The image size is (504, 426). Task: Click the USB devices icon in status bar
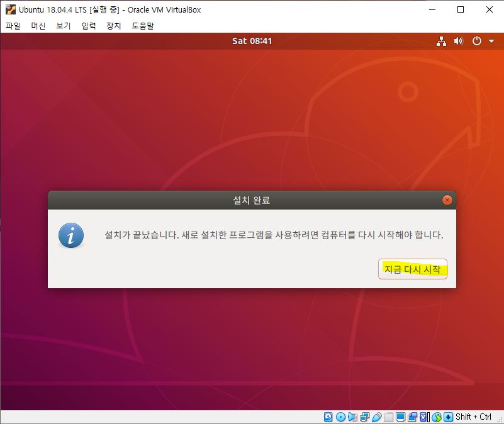(x=377, y=417)
